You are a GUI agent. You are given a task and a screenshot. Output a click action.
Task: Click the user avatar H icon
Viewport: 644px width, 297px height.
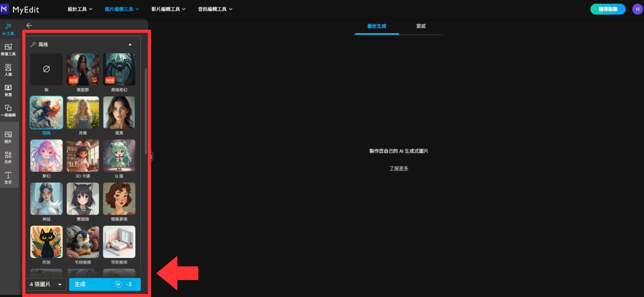pyautogui.click(x=637, y=9)
